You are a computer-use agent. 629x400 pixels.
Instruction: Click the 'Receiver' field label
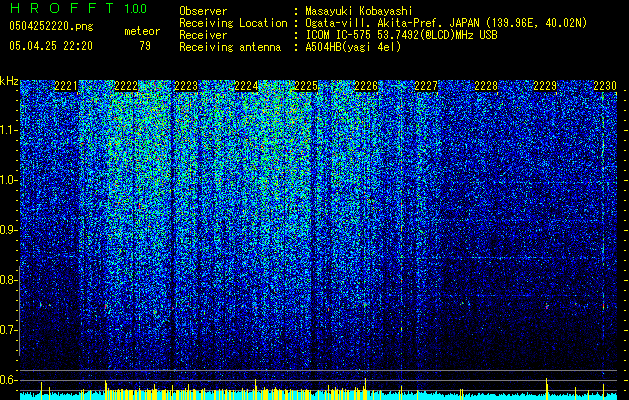(x=203, y=35)
